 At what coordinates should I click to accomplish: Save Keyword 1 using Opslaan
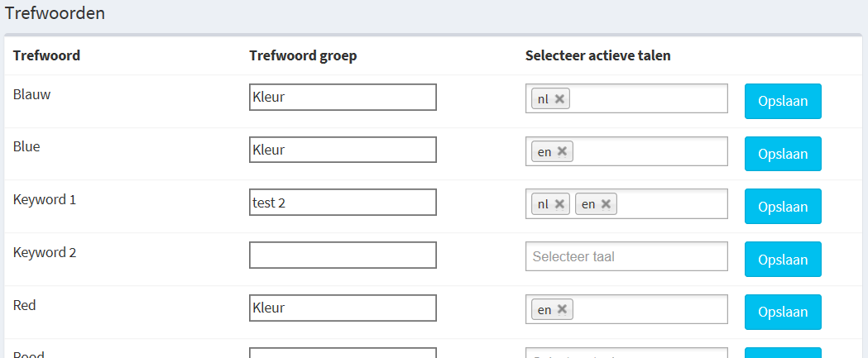click(783, 207)
